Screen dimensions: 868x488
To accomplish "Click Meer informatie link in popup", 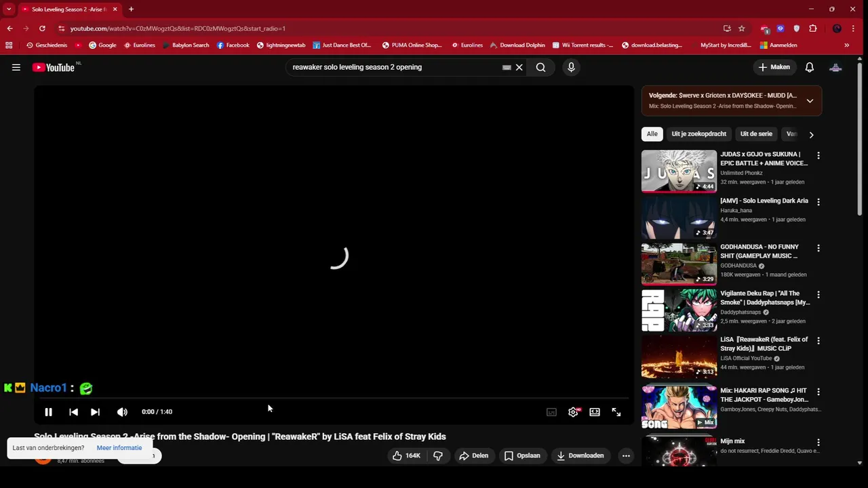I will 119,448.
